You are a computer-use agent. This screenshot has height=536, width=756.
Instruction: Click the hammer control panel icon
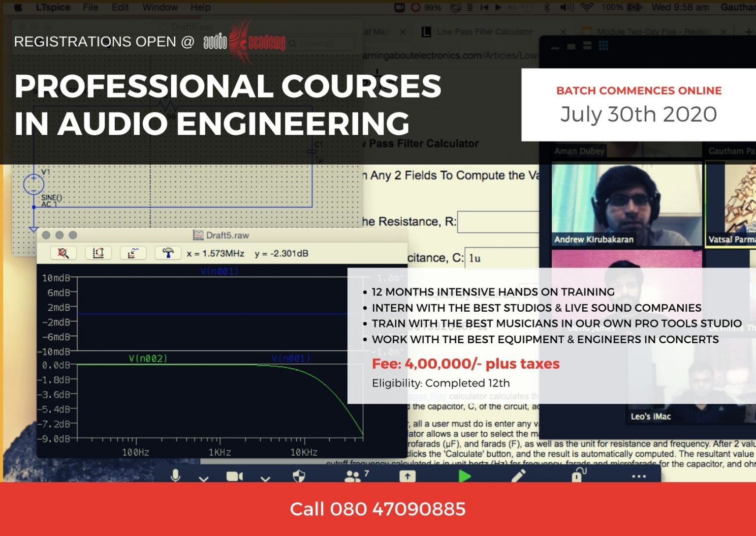click(168, 253)
